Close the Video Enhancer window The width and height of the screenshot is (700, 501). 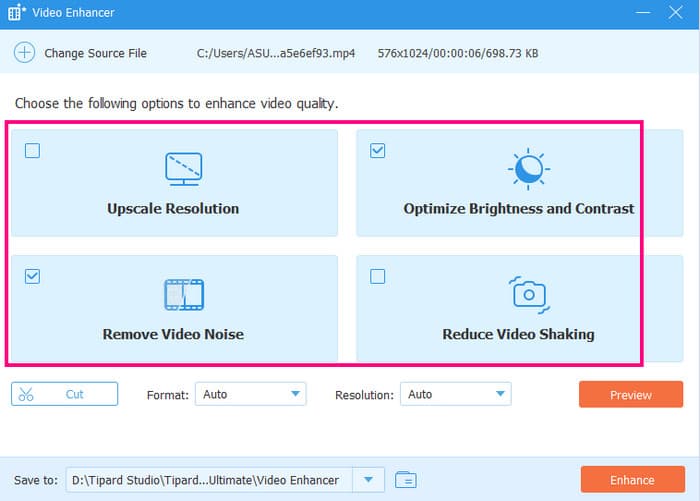(x=675, y=12)
